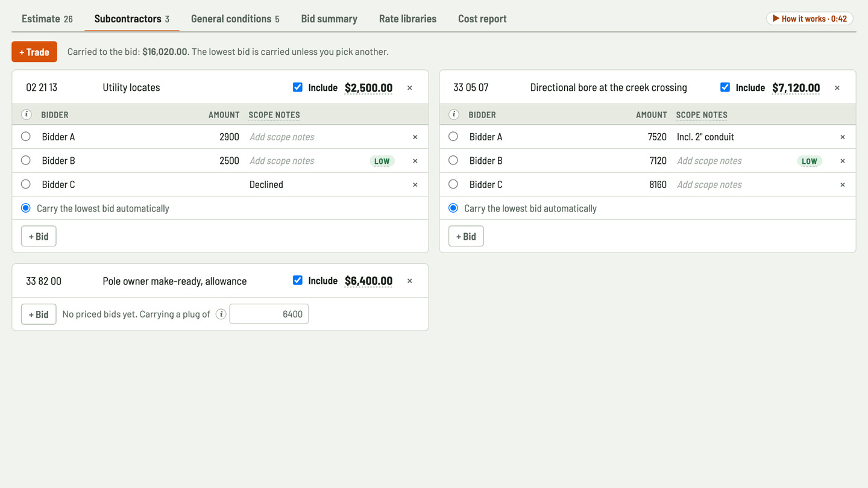Delete Bidder B bid of 7120
This screenshot has height=488, width=868.
click(x=843, y=161)
